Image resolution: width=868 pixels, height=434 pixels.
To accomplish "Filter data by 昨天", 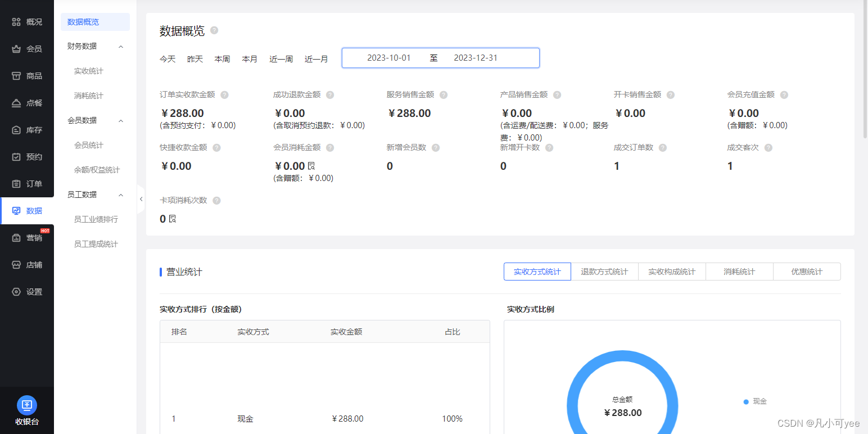I will [195, 58].
